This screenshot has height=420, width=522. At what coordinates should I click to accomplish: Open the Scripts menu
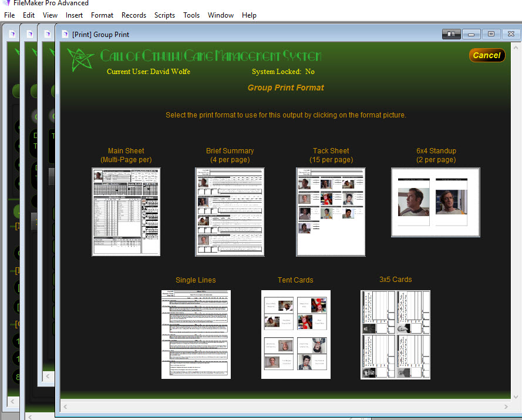click(x=164, y=15)
